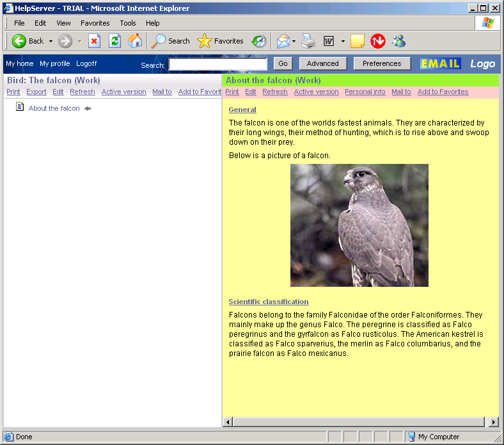Click the Edit with Word icon
This screenshot has height=445, width=504.
point(329,41)
